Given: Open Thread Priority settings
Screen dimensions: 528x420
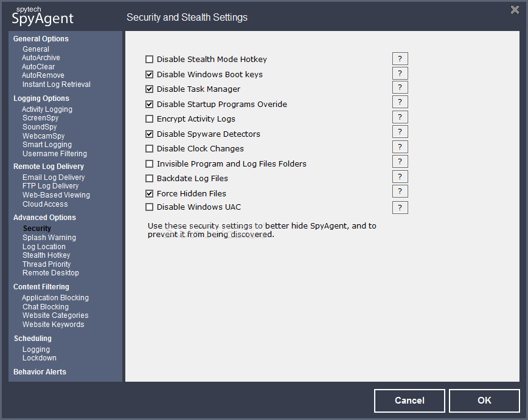Looking at the screenshot, I should pyautogui.click(x=46, y=264).
